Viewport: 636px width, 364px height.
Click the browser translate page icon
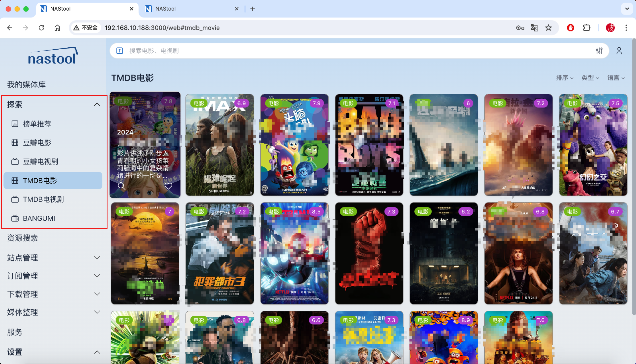534,28
